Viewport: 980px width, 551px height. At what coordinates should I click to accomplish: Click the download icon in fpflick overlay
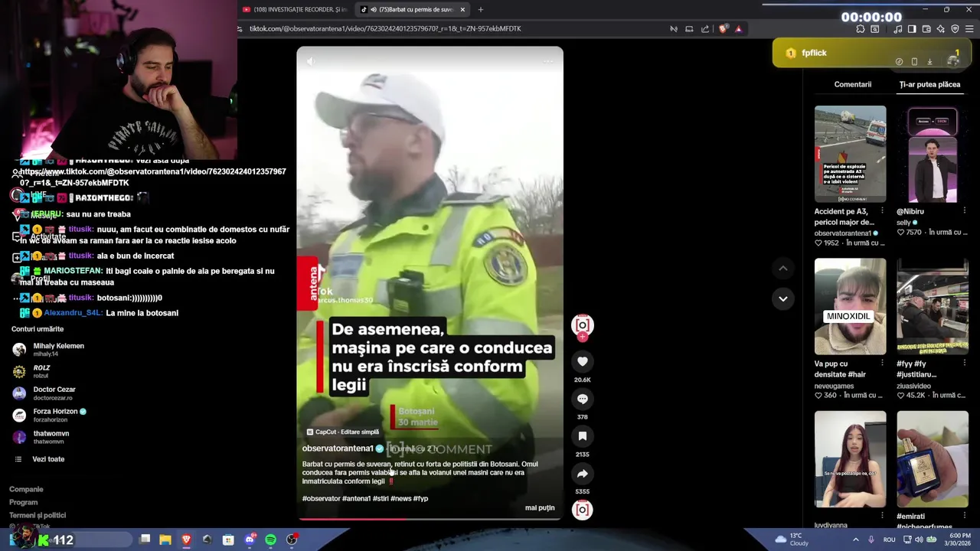[x=929, y=61]
